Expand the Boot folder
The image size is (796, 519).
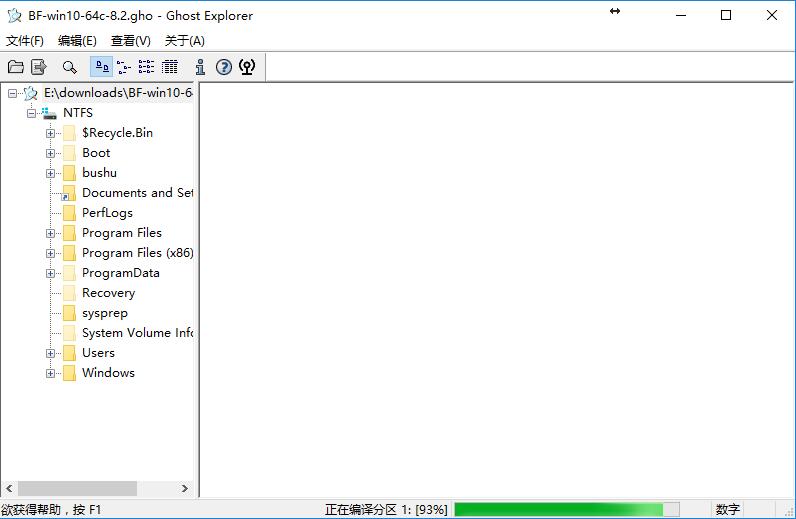50,153
